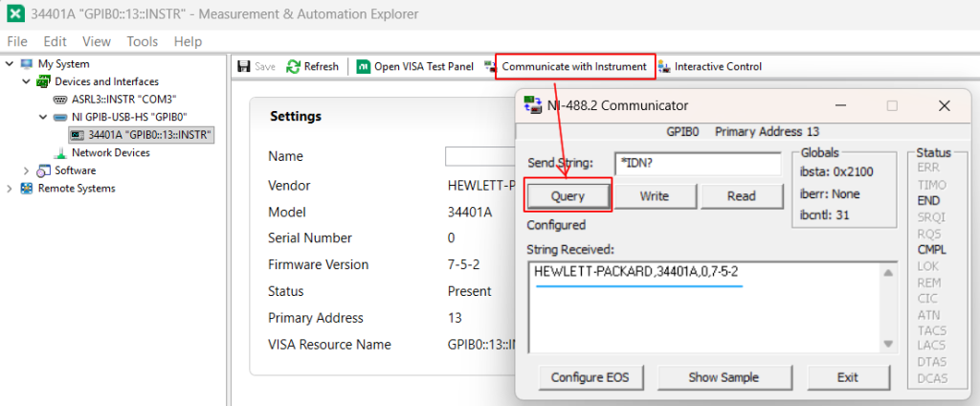This screenshot has height=406, width=980.
Task: Select ASRL3::INSTR "COM3" tree item
Action: (124, 99)
